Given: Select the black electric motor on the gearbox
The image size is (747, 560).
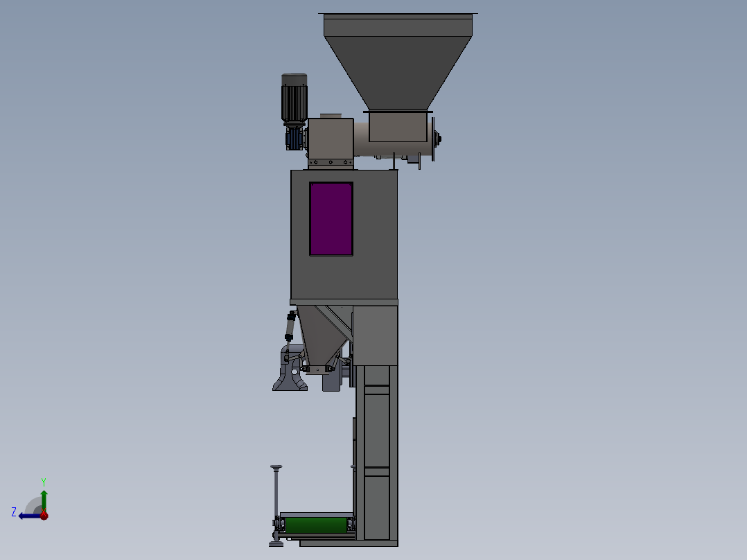Looking at the screenshot, I should pos(294,98).
